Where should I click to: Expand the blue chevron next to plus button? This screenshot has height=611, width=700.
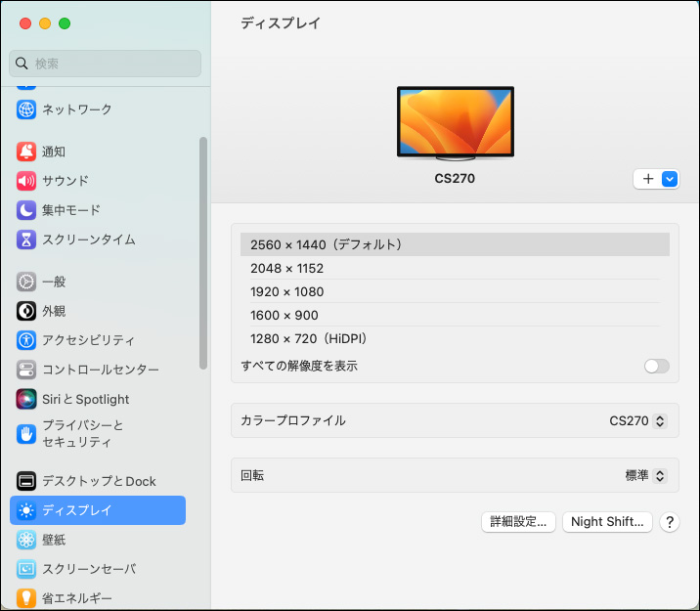pos(669,179)
